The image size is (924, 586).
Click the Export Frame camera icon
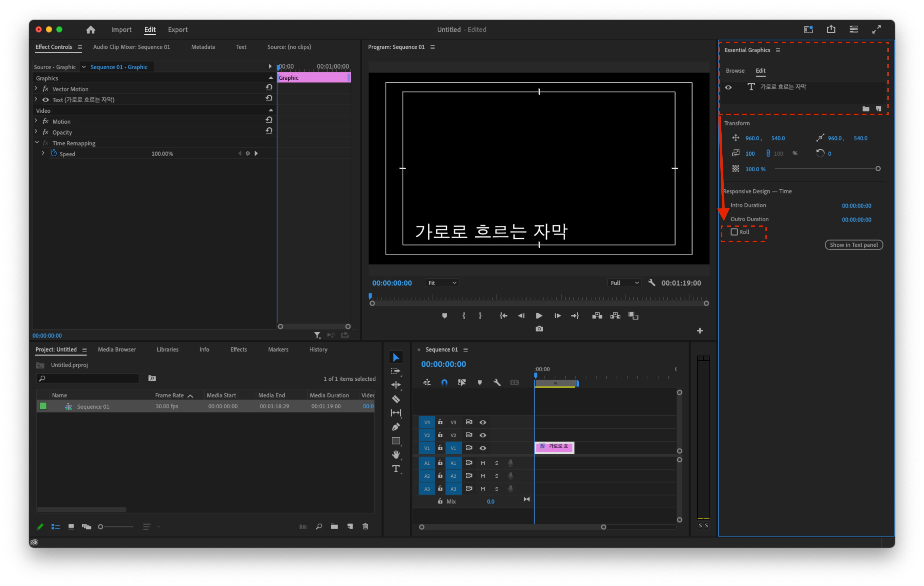point(539,329)
